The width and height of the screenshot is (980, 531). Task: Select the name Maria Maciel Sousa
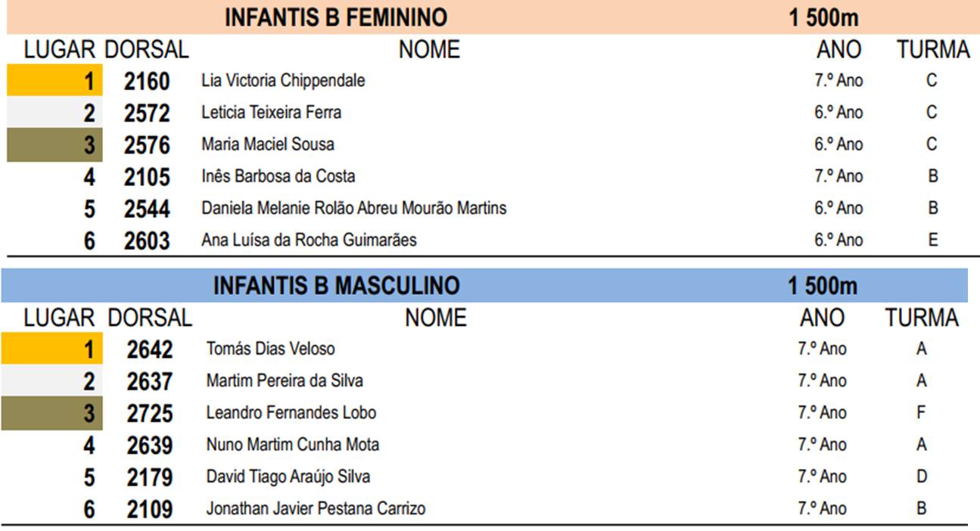pyautogui.click(x=268, y=144)
